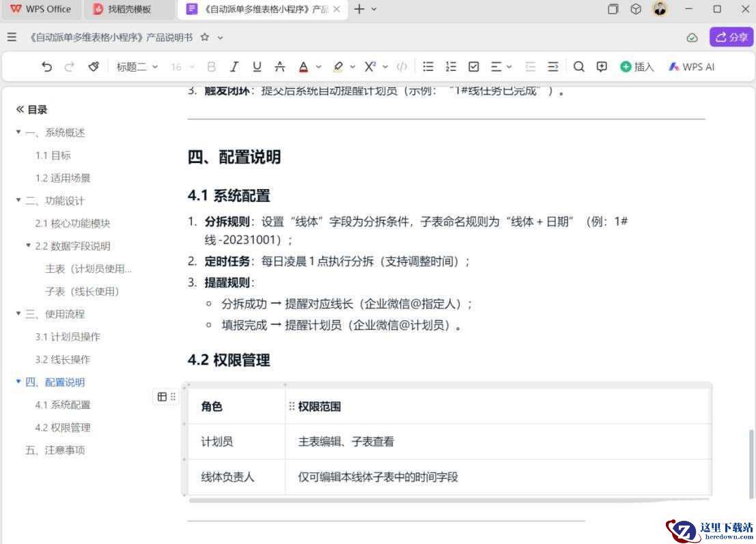756x544 pixels.
Task: Click the document vertical scrollbar
Action: pyautogui.click(x=752, y=463)
